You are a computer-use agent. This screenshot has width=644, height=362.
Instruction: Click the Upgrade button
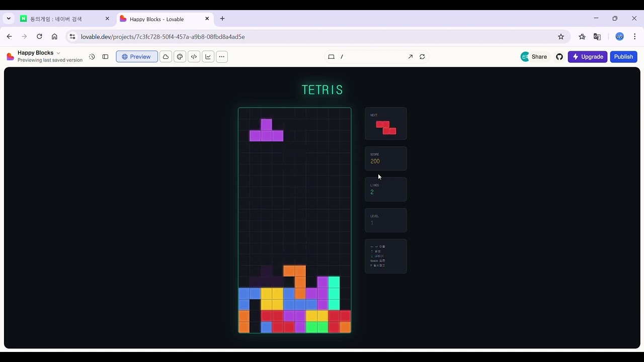click(588, 57)
